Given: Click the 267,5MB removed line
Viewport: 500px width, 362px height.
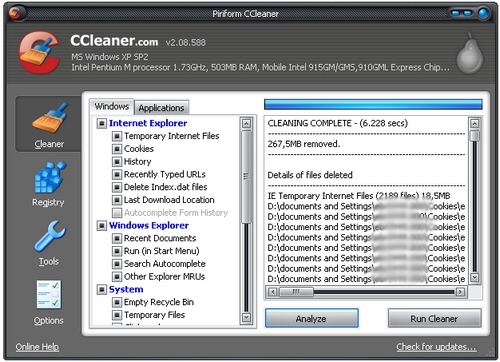Looking at the screenshot, I should [x=304, y=144].
